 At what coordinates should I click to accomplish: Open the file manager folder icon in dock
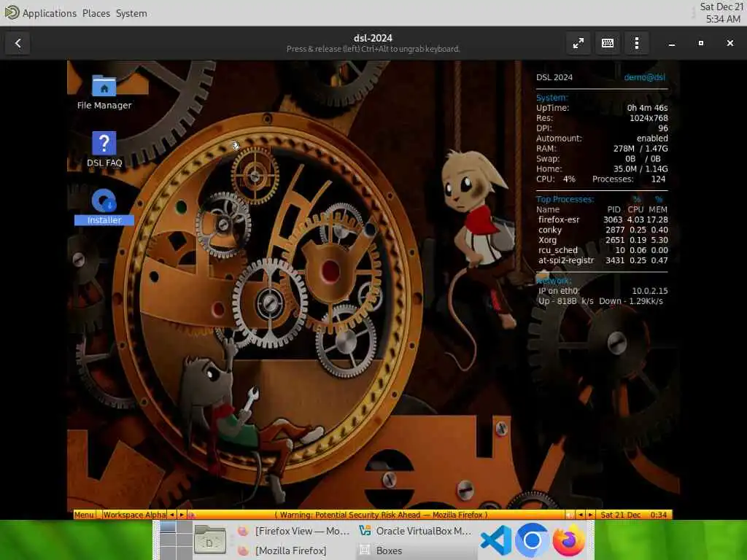tap(209, 540)
